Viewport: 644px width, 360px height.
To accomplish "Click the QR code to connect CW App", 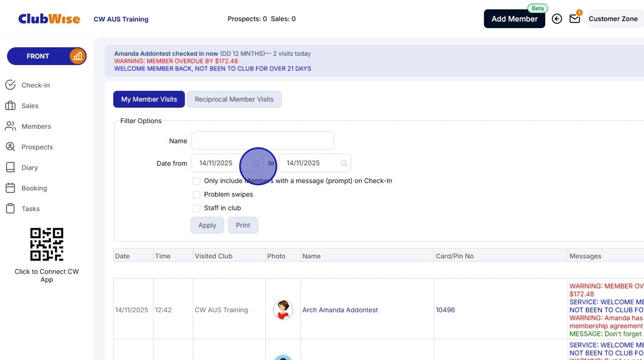I will 47,244.
